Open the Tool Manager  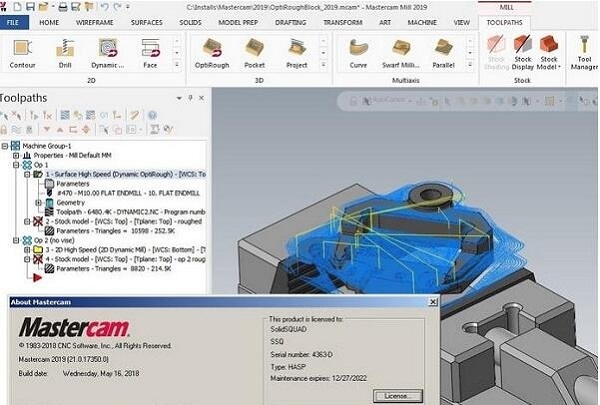(584, 53)
